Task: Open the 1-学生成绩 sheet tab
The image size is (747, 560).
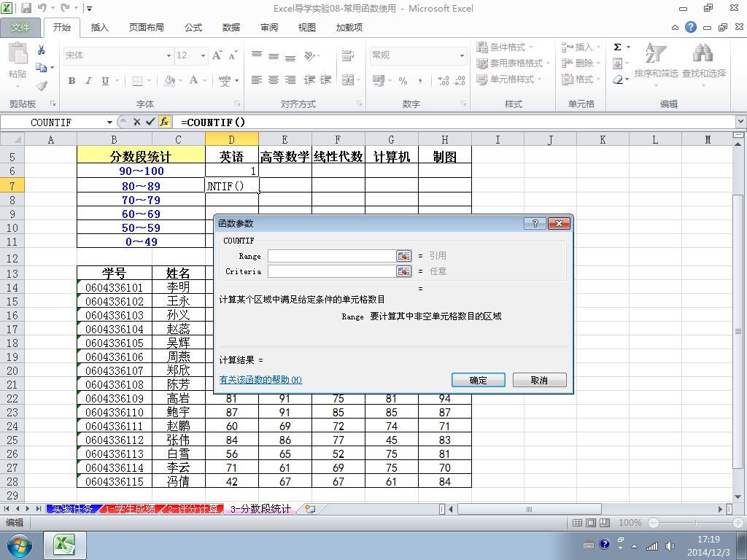Action: click(130, 509)
